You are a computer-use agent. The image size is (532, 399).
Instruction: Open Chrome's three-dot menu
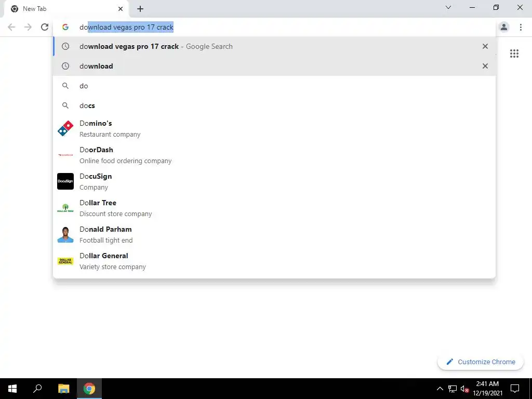[x=521, y=27]
